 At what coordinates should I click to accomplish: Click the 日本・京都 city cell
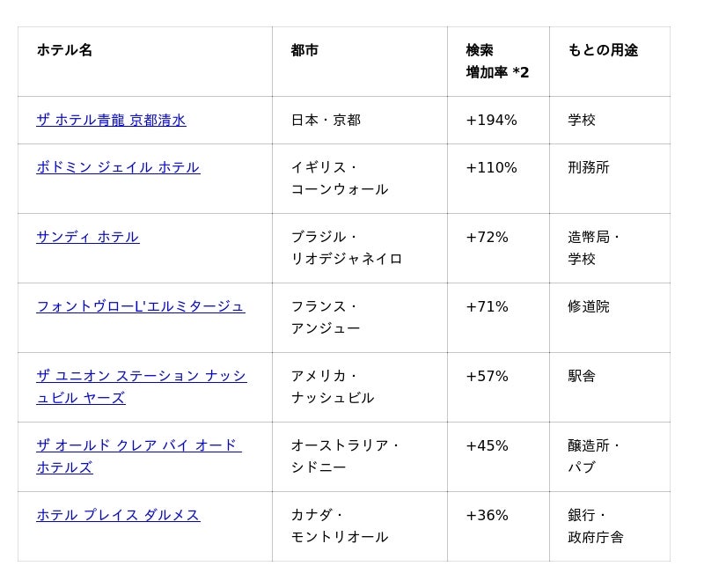pos(326,121)
